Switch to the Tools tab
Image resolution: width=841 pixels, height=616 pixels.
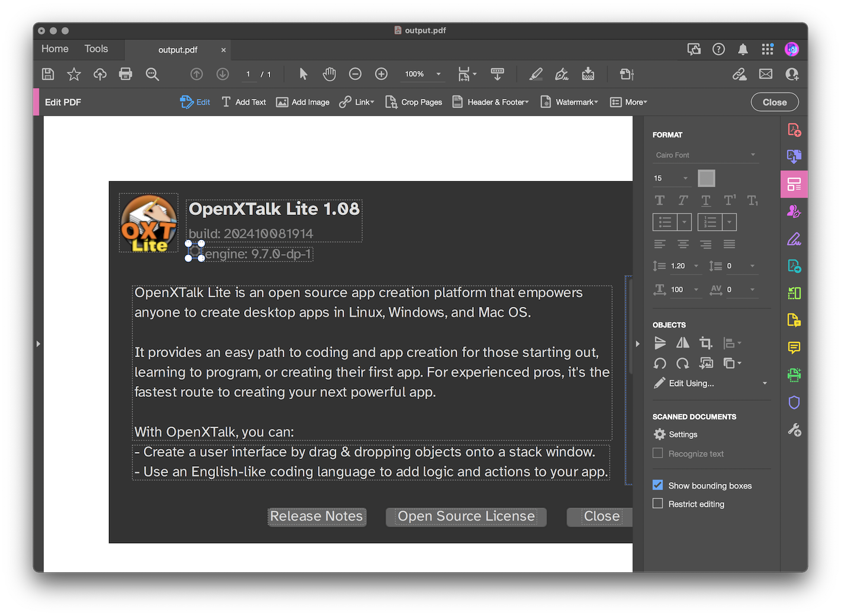[96, 49]
